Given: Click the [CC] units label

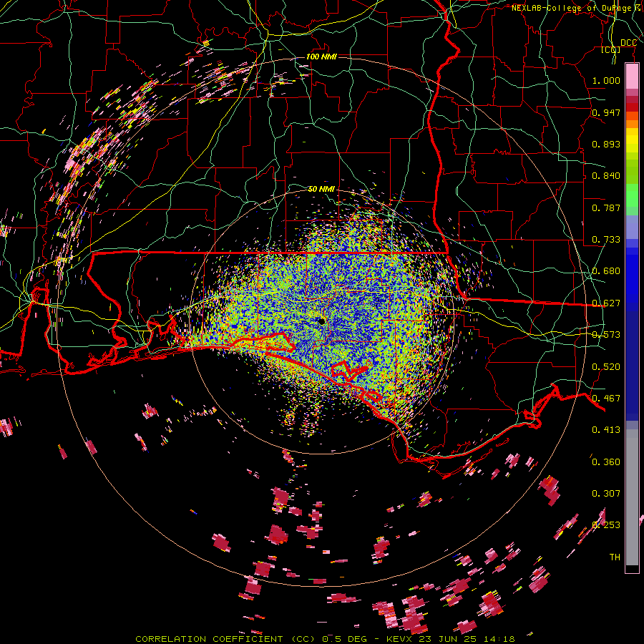Looking at the screenshot, I should pyautogui.click(x=611, y=50).
